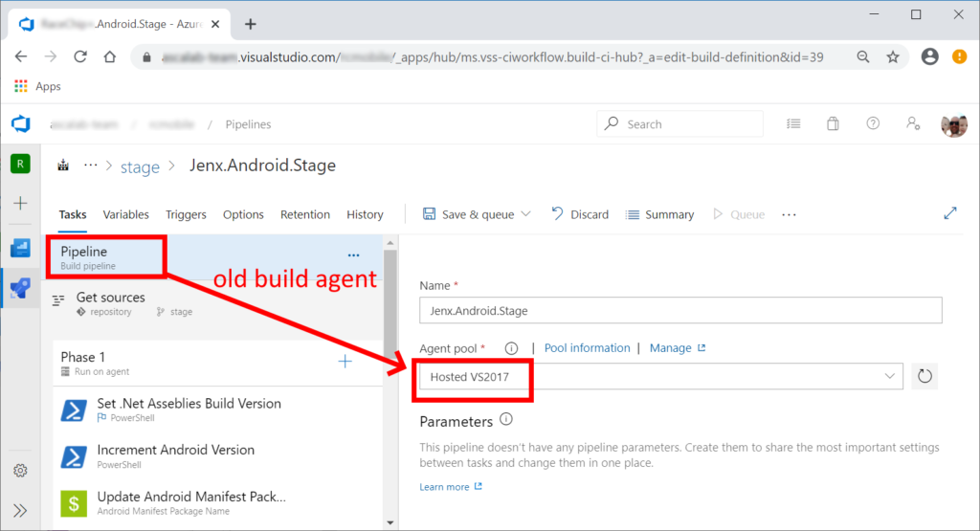Open Azure DevOps home logo
The height and width of the screenshot is (531, 980).
tap(21, 123)
